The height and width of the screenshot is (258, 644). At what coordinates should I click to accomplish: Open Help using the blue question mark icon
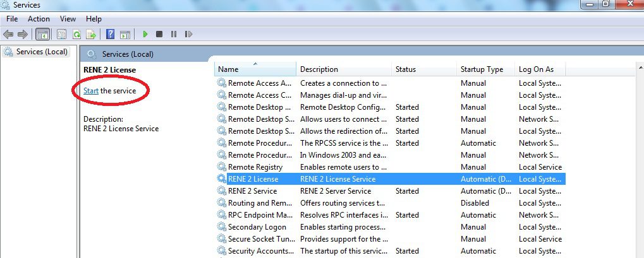click(110, 34)
